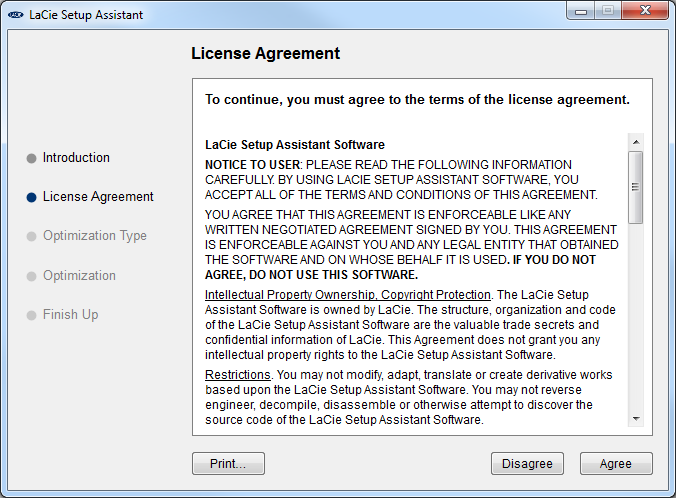676x498 pixels.
Task: Click the license text scrollbar thumb
Action: pos(635,187)
